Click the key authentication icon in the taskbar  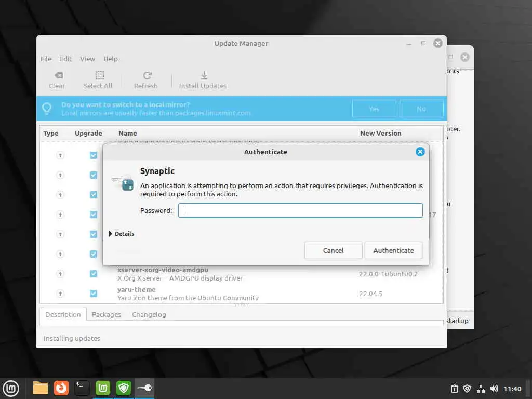pyautogui.click(x=144, y=388)
